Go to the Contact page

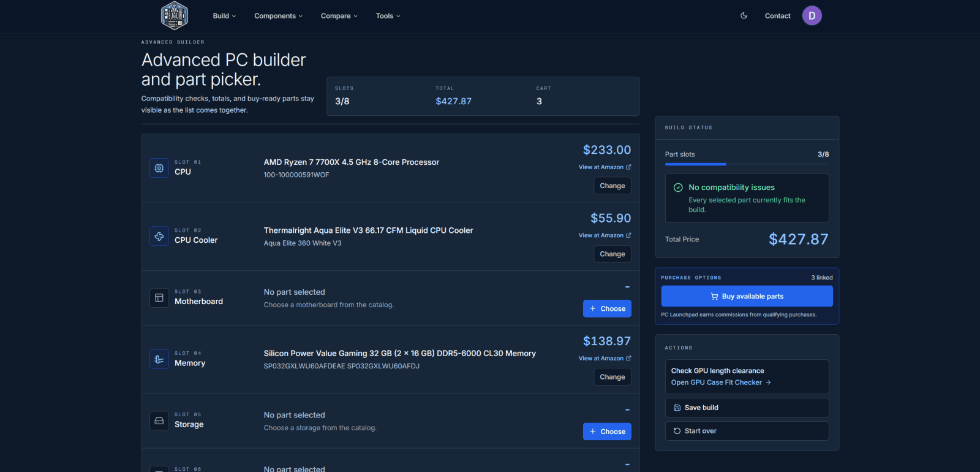coord(778,16)
